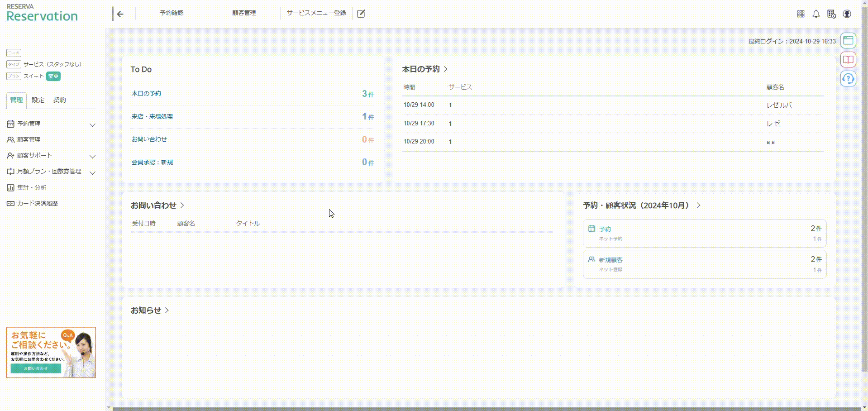
Task: Switch to the 設定 tab
Action: tap(38, 100)
